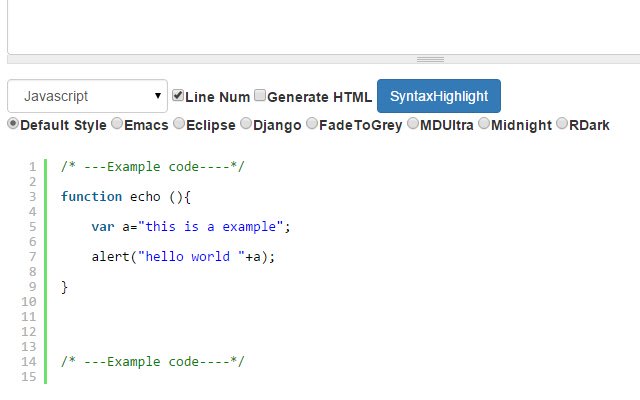Grab the text area resize handle grip
Screen dimensions: 640x400
[x=430, y=60]
